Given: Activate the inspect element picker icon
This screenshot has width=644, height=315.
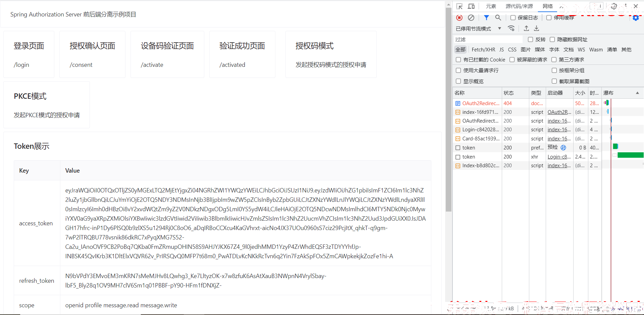Looking at the screenshot, I should (x=460, y=6).
